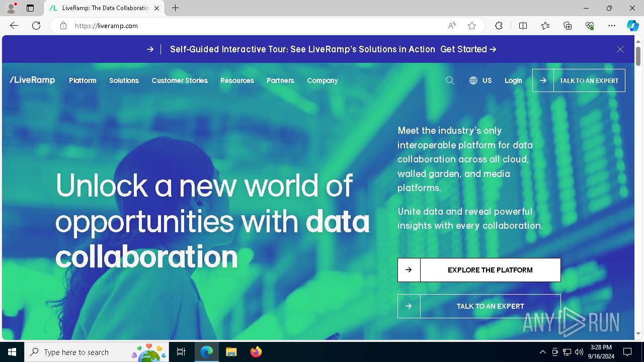This screenshot has width=644, height=362.
Task: Open the Customer Stories menu
Action: point(180,80)
